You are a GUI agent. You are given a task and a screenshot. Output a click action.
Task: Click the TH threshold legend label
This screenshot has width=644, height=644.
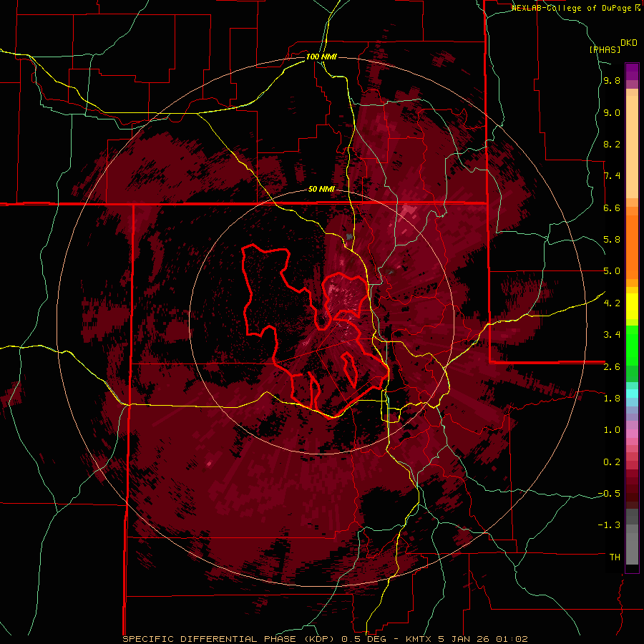pos(615,557)
